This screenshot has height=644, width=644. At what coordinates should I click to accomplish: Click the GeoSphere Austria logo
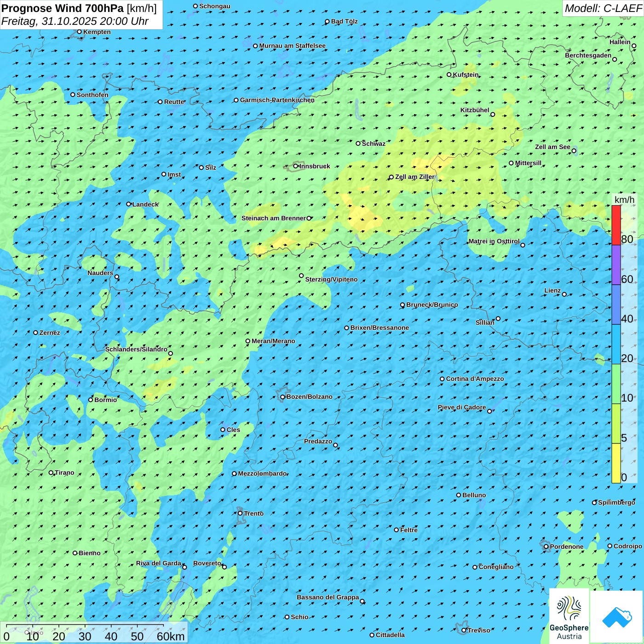tap(569, 615)
